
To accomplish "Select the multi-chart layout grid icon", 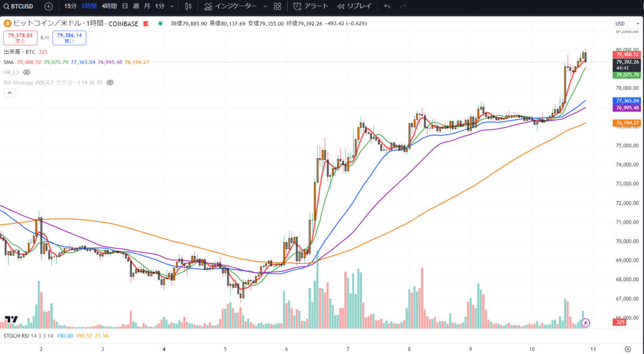I will [277, 6].
